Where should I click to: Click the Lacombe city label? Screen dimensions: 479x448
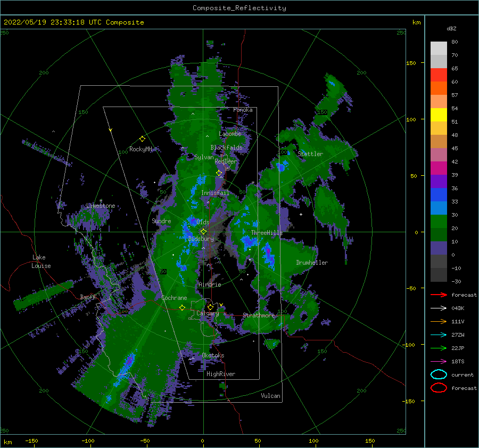click(230, 134)
